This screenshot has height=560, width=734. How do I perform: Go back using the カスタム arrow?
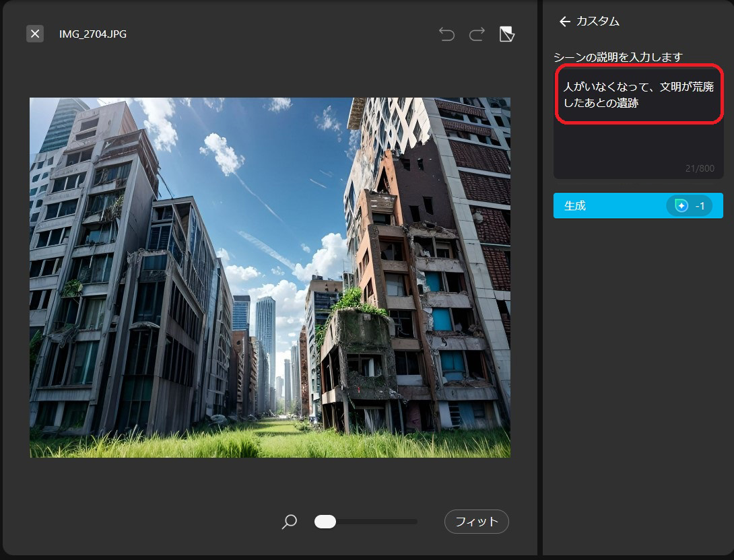(564, 22)
